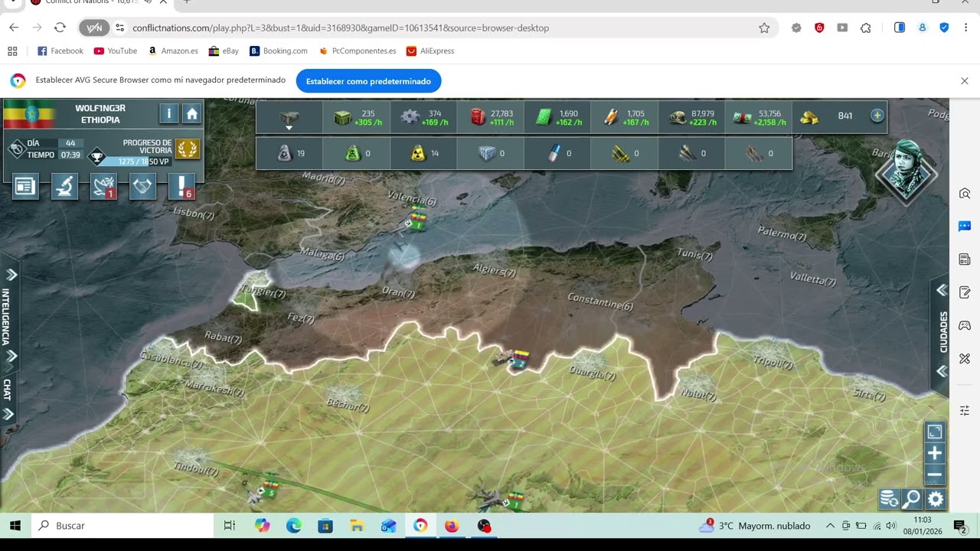Click the money resource showing 53,756
The height and width of the screenshot is (551, 980).
pos(758,118)
